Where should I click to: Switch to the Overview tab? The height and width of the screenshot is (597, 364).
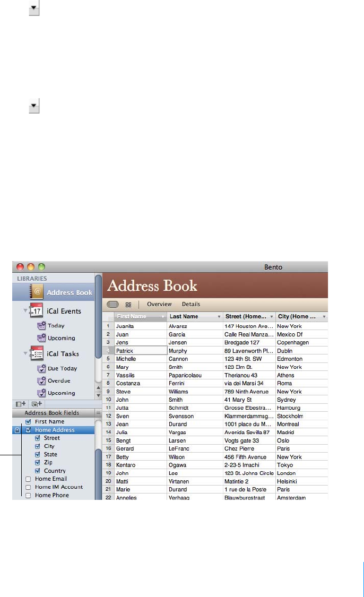(x=159, y=304)
